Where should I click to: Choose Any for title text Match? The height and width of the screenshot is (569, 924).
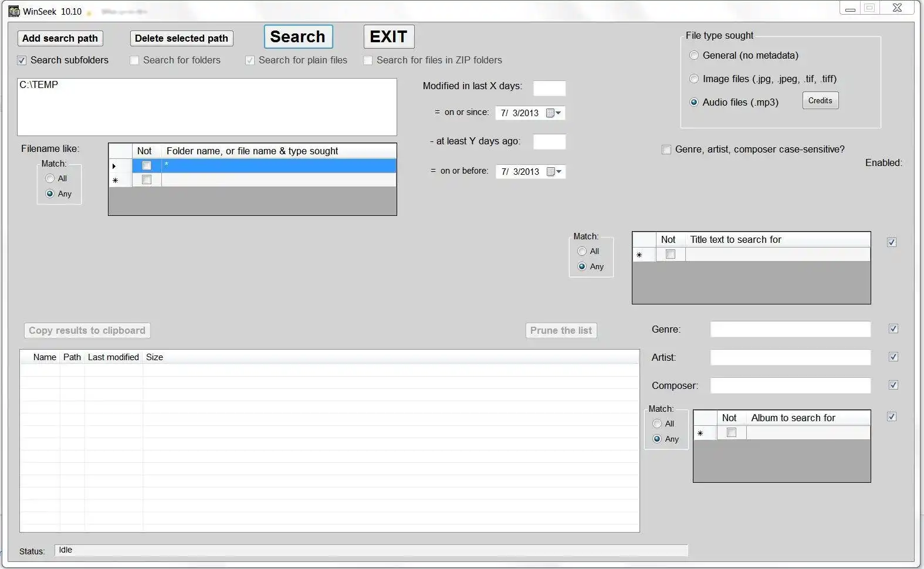click(x=582, y=266)
